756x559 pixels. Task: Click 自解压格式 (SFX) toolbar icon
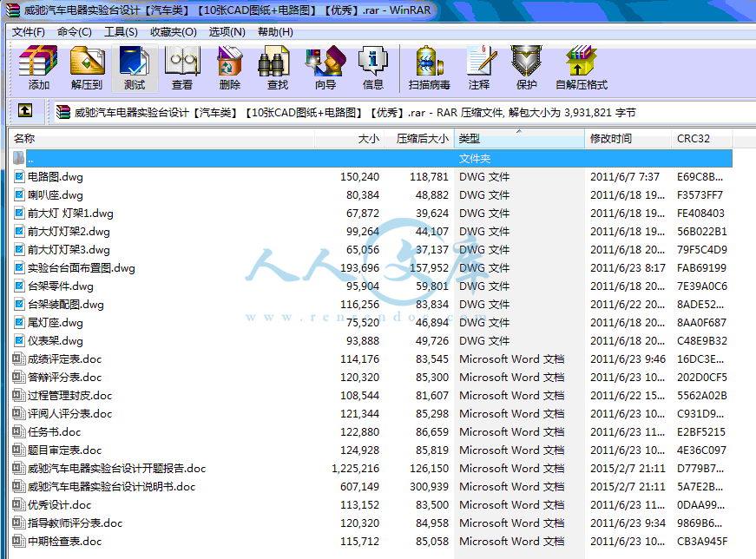click(x=582, y=68)
